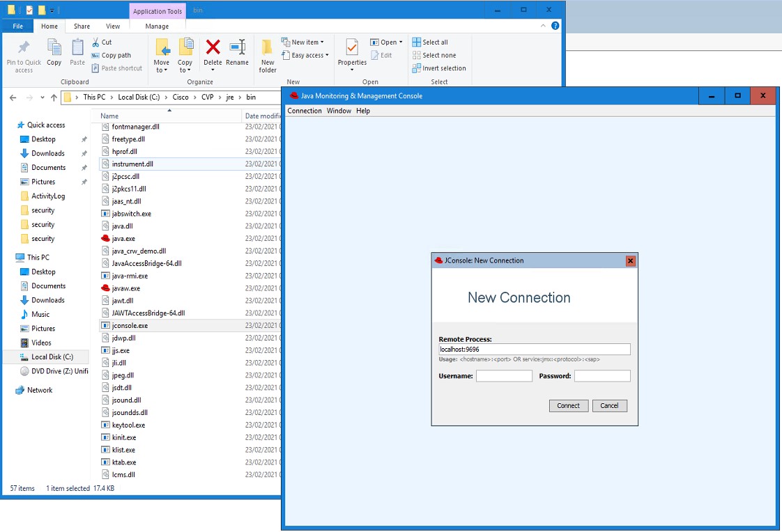Screen dimensions: 782x532
Task: Select Quick access in navigation pane
Action: (46, 125)
